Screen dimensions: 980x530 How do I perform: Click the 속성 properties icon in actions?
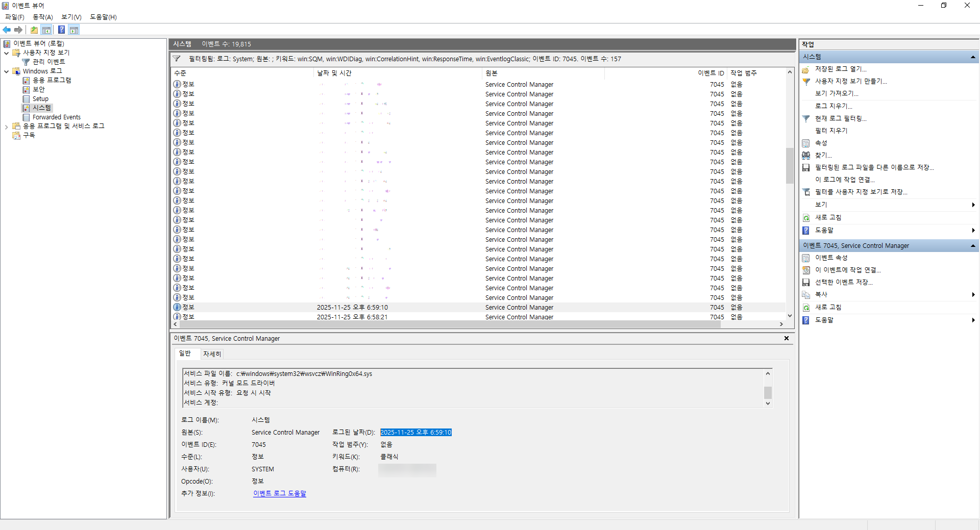[x=806, y=143]
